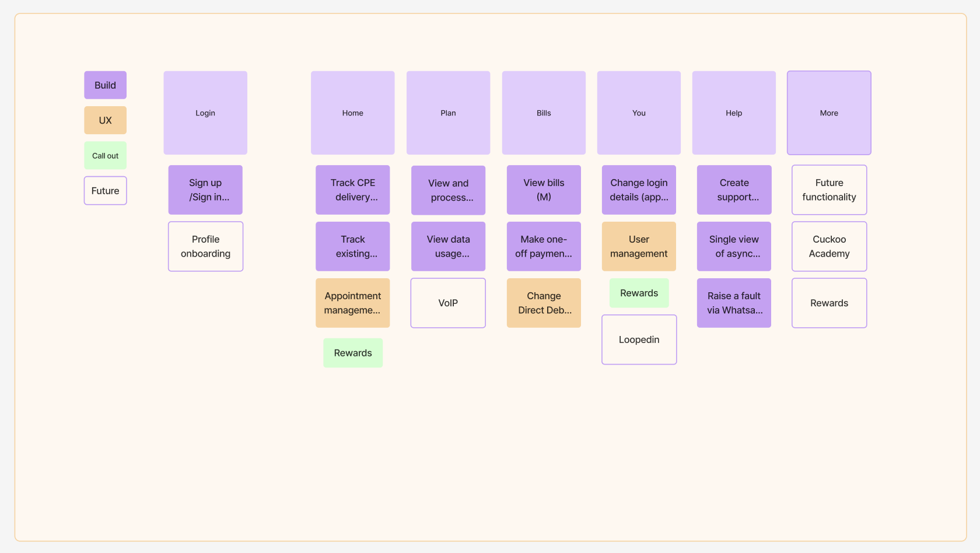Select the Raise a fault via WhatsApp card
980x553 pixels.
click(734, 303)
